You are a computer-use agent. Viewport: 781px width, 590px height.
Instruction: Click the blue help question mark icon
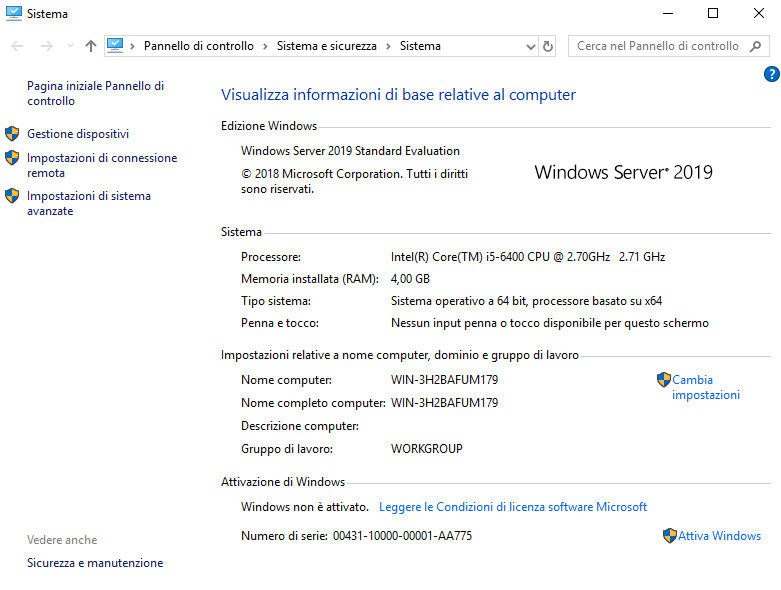point(771,74)
